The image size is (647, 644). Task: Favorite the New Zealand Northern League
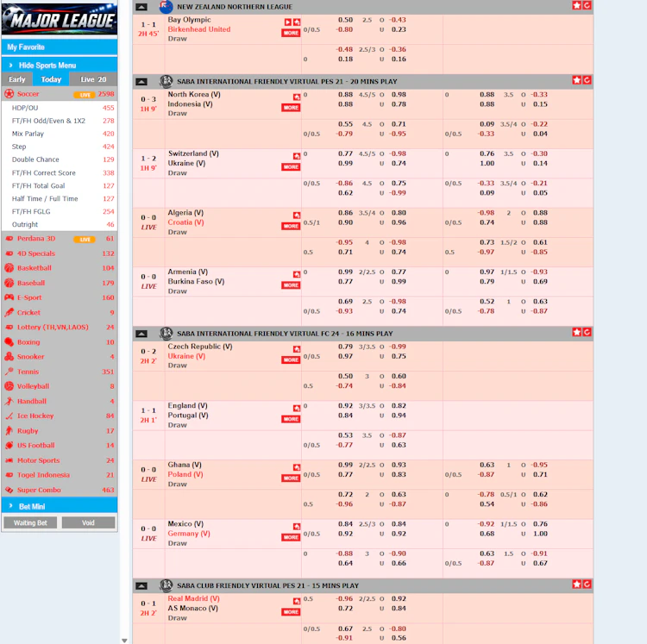pyautogui.click(x=577, y=5)
